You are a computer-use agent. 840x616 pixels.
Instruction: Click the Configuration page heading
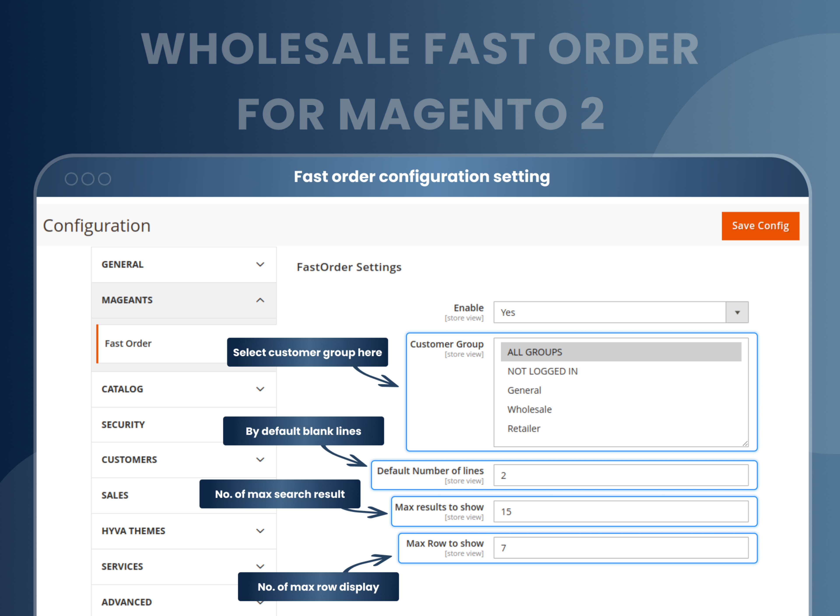click(96, 225)
